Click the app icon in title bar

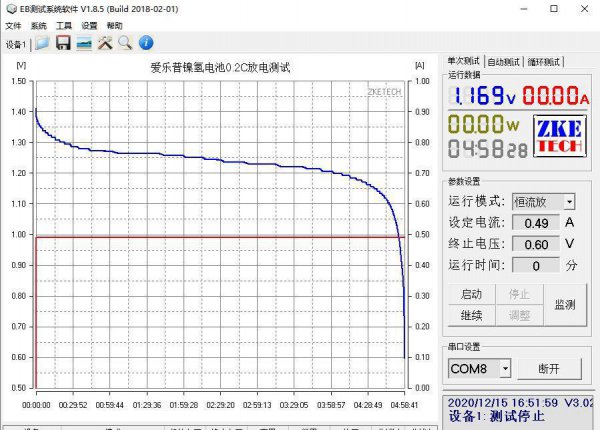tap(10, 8)
